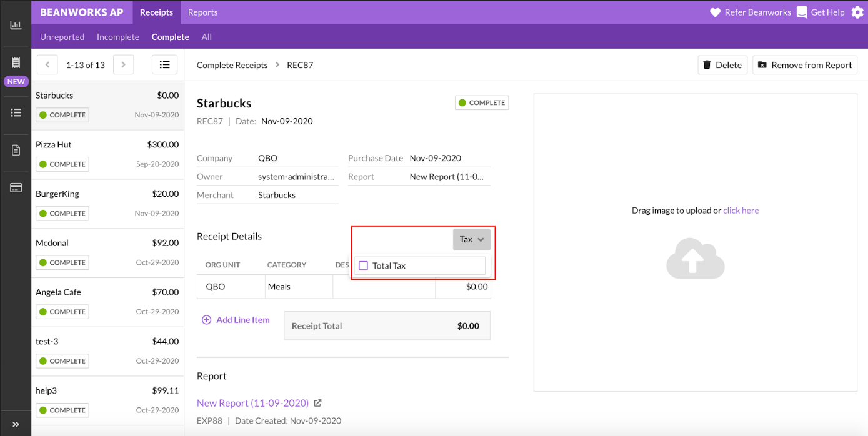Image resolution: width=868 pixels, height=436 pixels.
Task: Click the header date Nov-09-2020
Action: coord(287,121)
